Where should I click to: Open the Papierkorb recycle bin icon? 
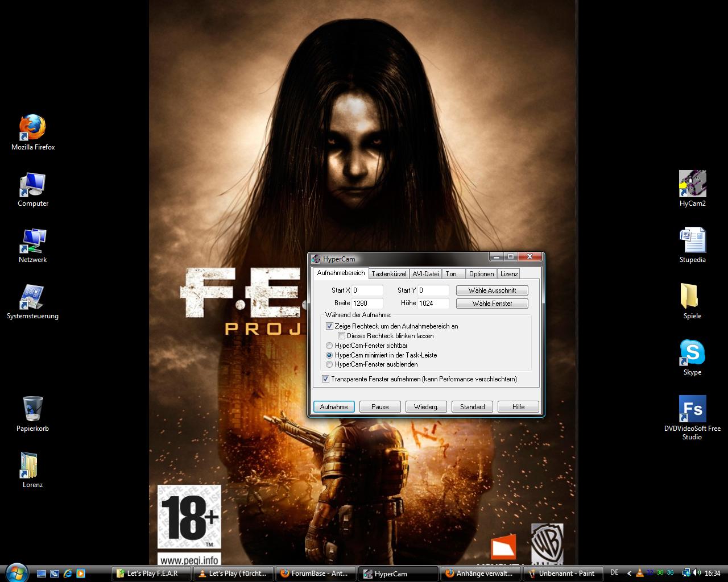coord(32,409)
